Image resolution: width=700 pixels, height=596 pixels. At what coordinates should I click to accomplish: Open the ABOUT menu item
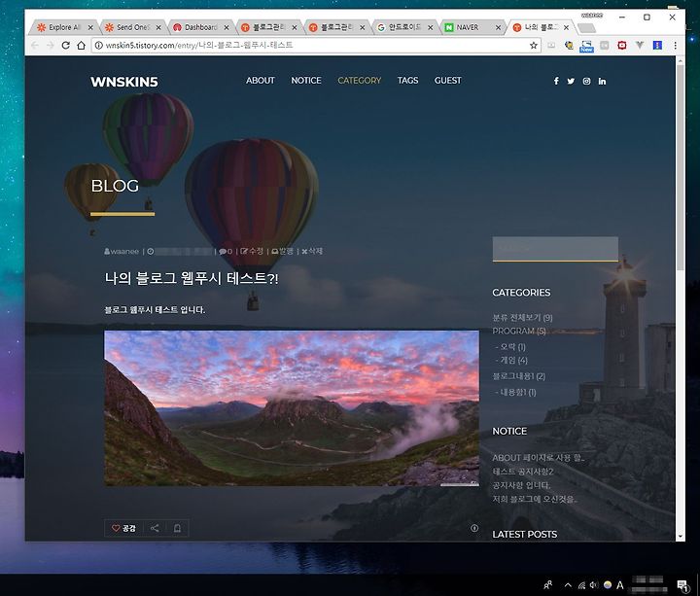click(261, 81)
